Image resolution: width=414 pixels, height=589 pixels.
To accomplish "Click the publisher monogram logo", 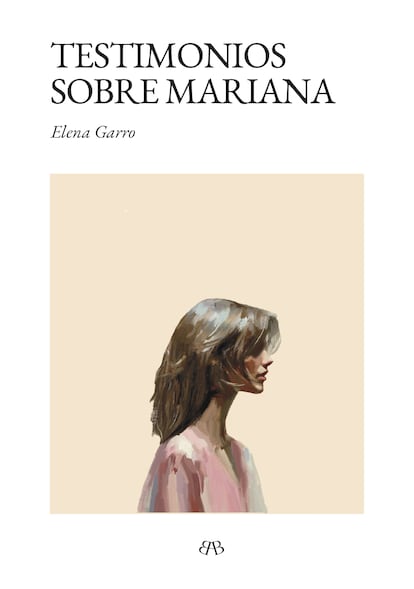I will [211, 549].
